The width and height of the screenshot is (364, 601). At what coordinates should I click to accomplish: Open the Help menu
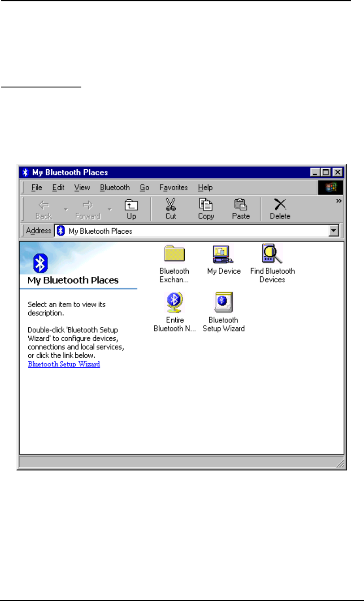point(205,188)
